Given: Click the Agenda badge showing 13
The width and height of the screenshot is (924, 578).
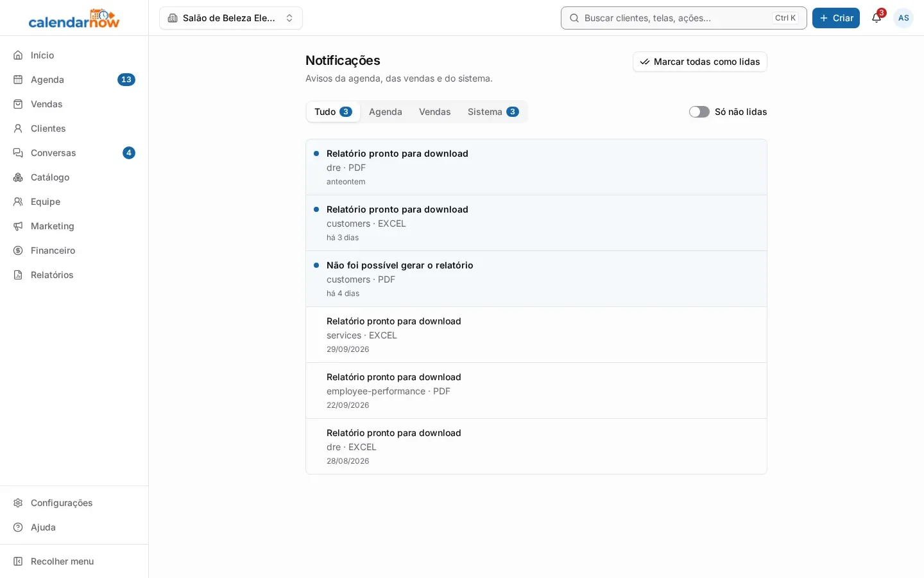Looking at the screenshot, I should 126,80.
